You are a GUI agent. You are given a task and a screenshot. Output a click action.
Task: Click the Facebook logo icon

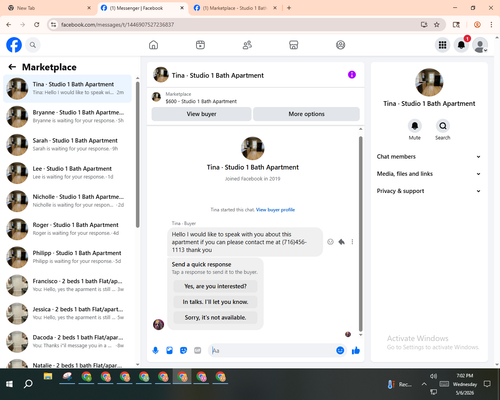(14, 45)
